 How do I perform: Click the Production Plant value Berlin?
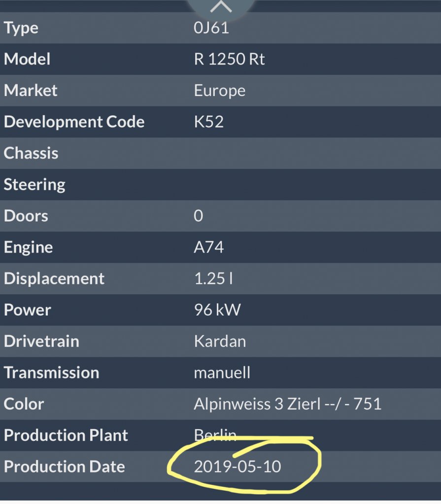[x=215, y=435]
